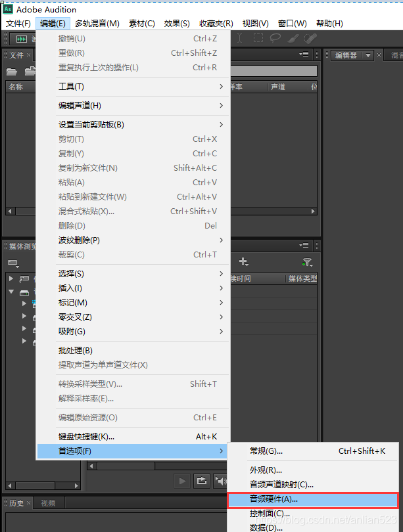Select the spot healing brush tool
This screenshot has width=403, height=532.
tap(310, 38)
